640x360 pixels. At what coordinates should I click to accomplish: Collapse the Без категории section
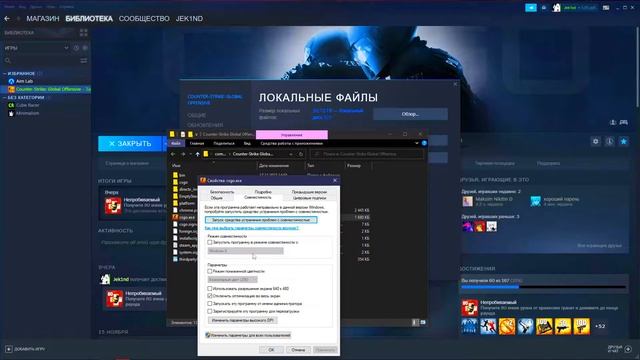pos(5,98)
